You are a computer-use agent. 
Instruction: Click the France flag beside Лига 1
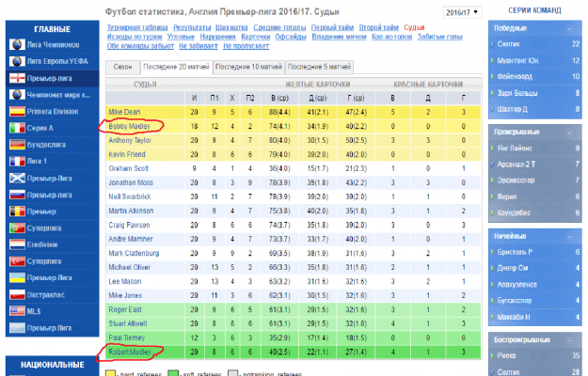pos(17,162)
